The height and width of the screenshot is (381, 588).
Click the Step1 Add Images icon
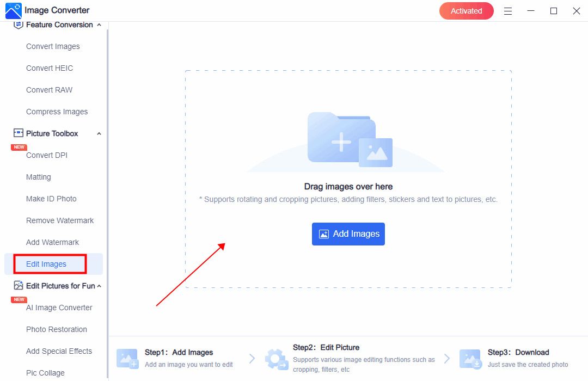(x=127, y=358)
